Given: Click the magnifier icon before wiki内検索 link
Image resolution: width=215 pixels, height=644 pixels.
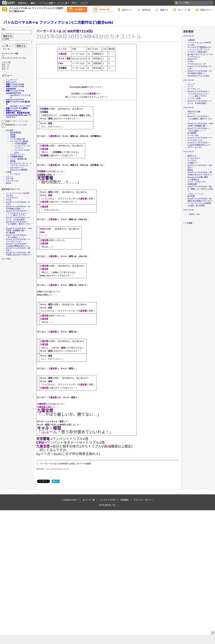Looking at the screenshot, I should 37,463.
